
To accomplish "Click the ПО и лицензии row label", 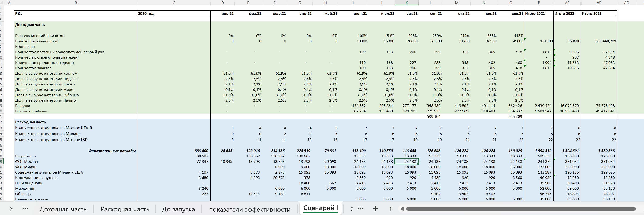I will point(29,183).
